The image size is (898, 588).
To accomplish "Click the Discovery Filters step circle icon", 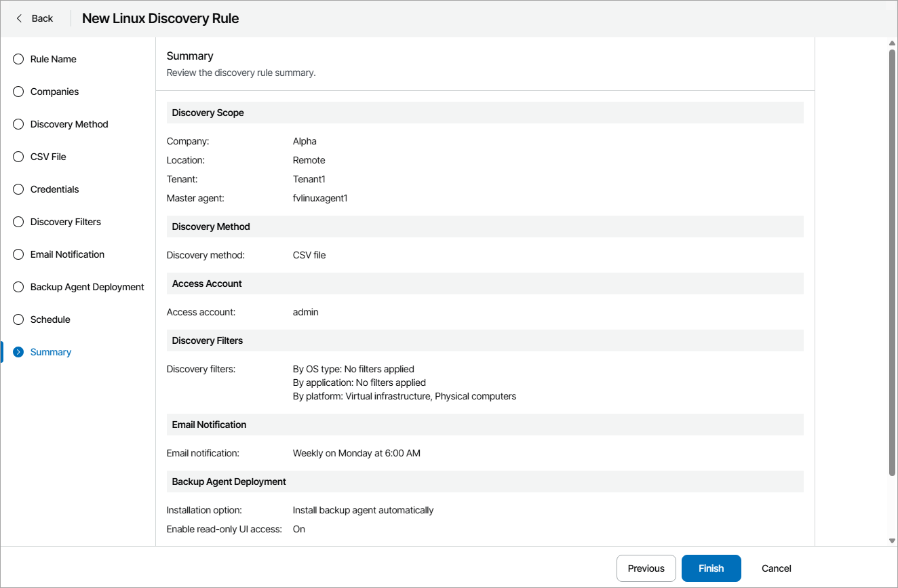I will (x=18, y=222).
